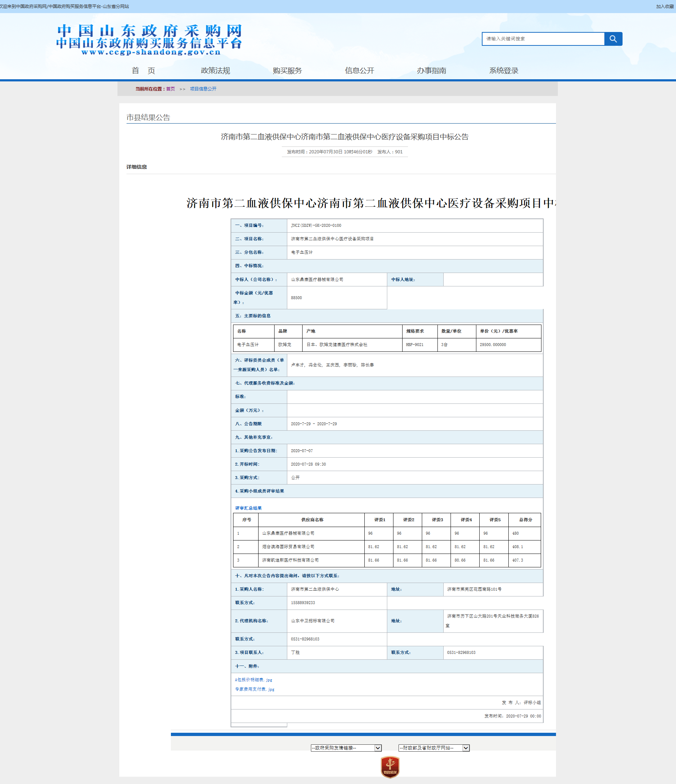Image resolution: width=676 pixels, height=784 pixels.
Task: Expand the 政府采购友情链接 dropdown
Action: 345,748
